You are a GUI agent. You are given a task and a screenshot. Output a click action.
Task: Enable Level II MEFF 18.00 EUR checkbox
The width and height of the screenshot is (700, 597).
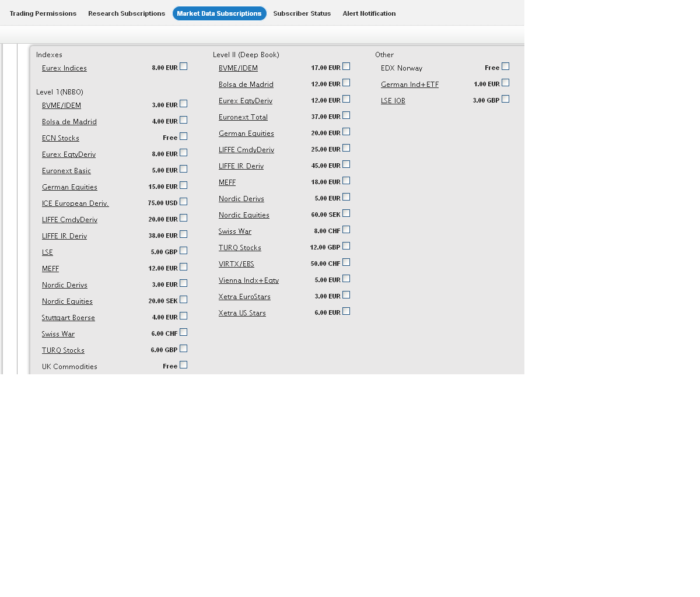(x=346, y=181)
